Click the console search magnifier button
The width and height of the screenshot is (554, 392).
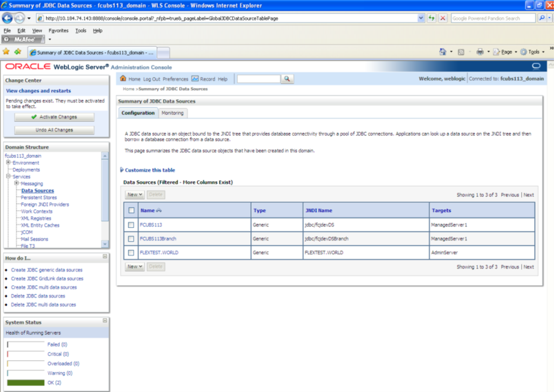pos(287,79)
